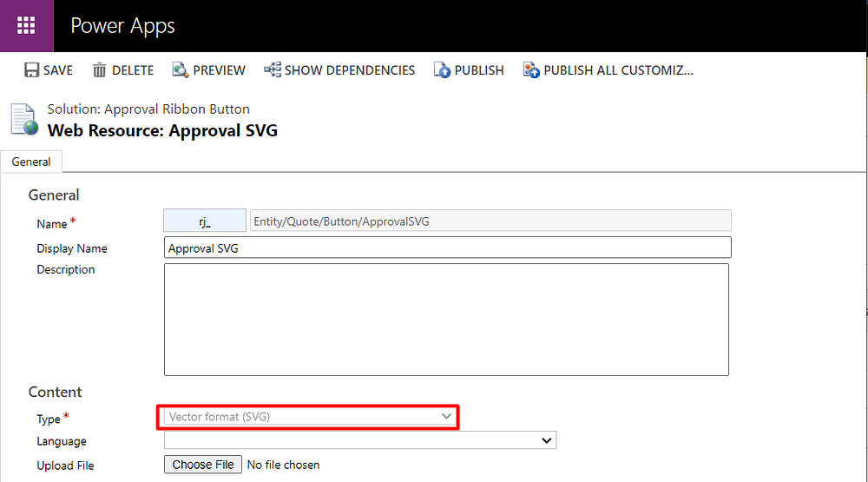The image size is (868, 482).
Task: Click the rj_ prefix field
Action: 205,221
